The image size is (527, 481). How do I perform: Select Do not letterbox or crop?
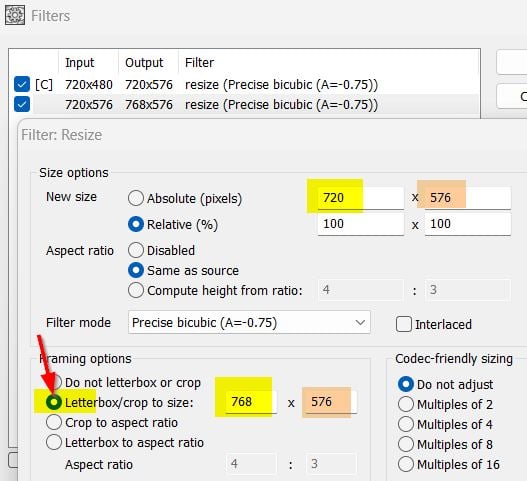pyautogui.click(x=56, y=382)
